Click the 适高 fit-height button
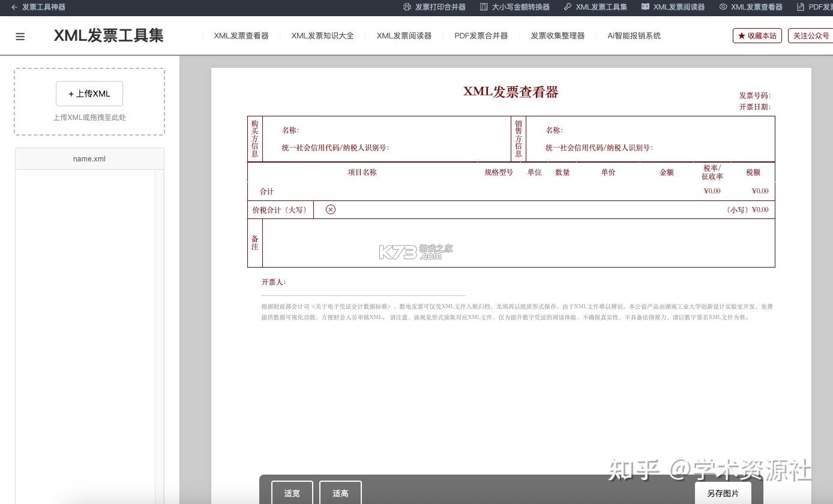Viewport: 833px width, 504px height. [x=340, y=493]
